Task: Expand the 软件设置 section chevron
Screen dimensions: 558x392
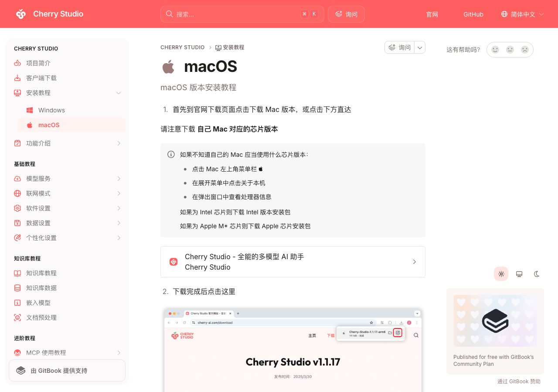Action: [119, 208]
